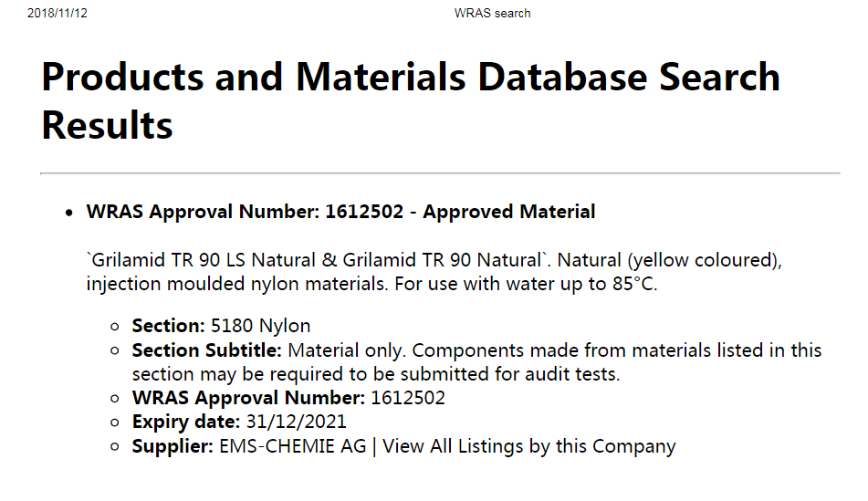
Task: Click the 'Expiry date:' label
Action: tap(186, 422)
